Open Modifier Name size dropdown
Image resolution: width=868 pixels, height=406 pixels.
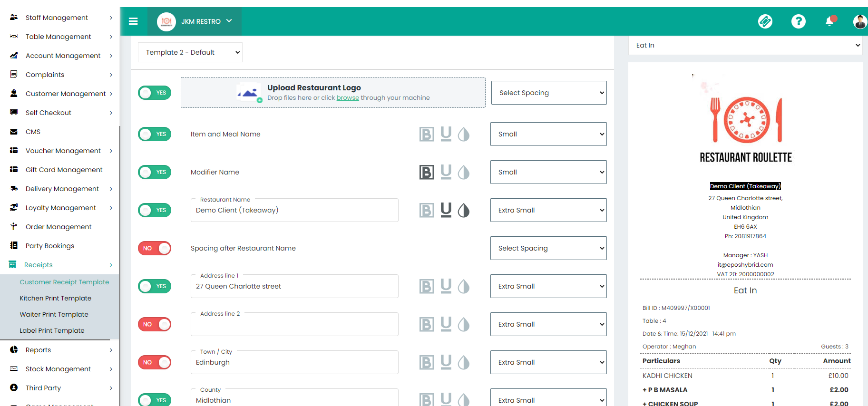(x=548, y=172)
